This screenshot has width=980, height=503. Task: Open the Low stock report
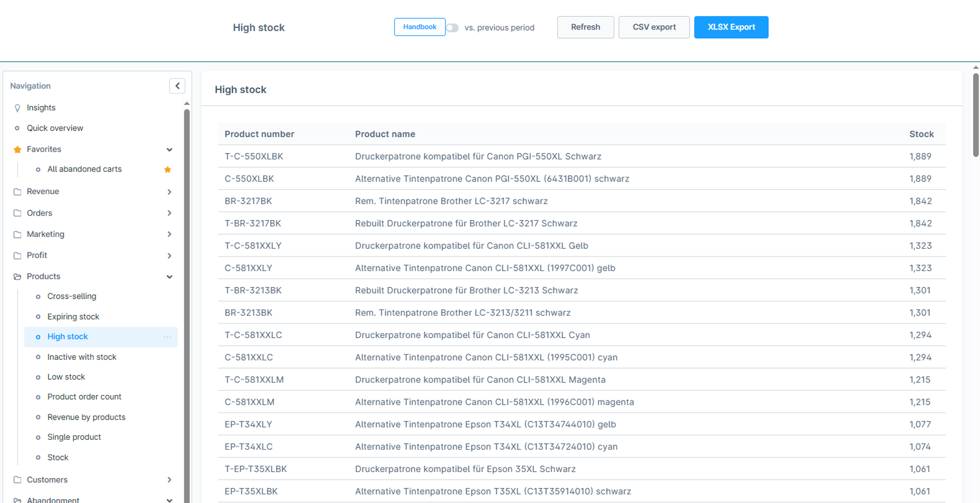66,377
